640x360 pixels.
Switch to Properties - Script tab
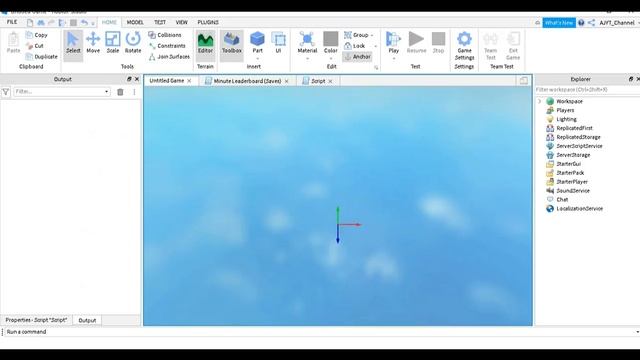36,320
